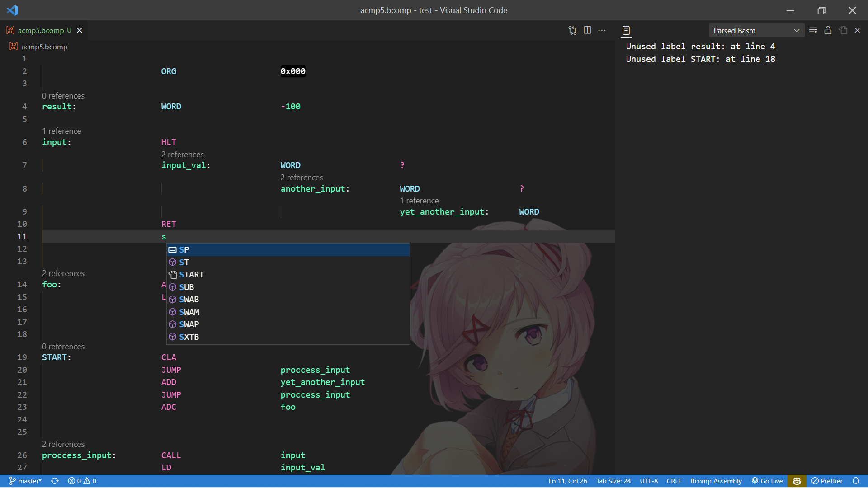Toggle output auto-scroll lock
868x488 pixels.
click(x=828, y=30)
